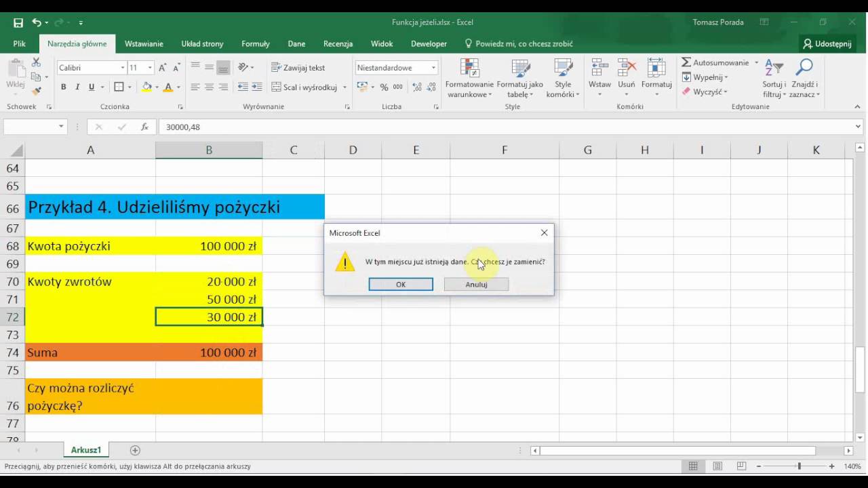This screenshot has height=488, width=868.
Task: Click the top align icon
Action: tap(195, 67)
